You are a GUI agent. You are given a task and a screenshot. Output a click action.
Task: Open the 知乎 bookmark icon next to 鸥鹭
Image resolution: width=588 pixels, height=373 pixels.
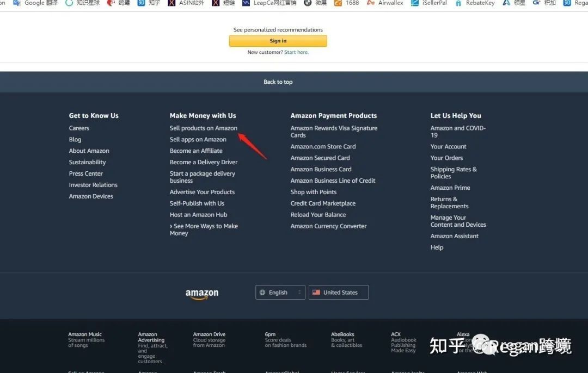coord(141,3)
